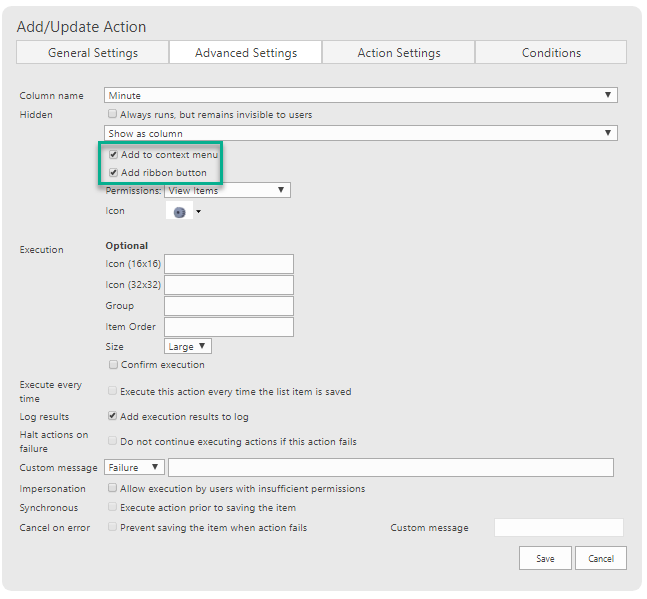This screenshot has width=647, height=599.
Task: Go to the Action Settings tab
Action: pos(398,52)
